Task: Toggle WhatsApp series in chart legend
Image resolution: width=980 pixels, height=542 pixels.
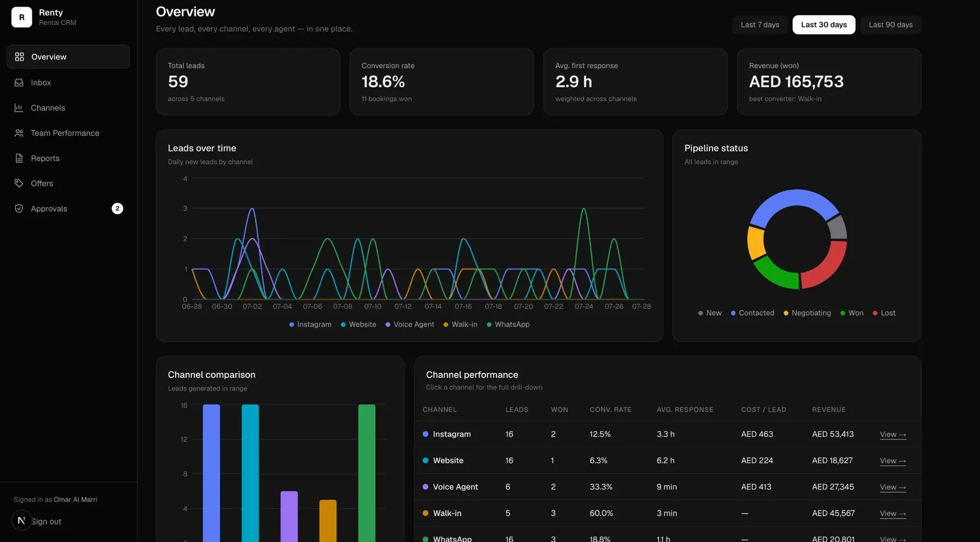Action: [x=508, y=324]
